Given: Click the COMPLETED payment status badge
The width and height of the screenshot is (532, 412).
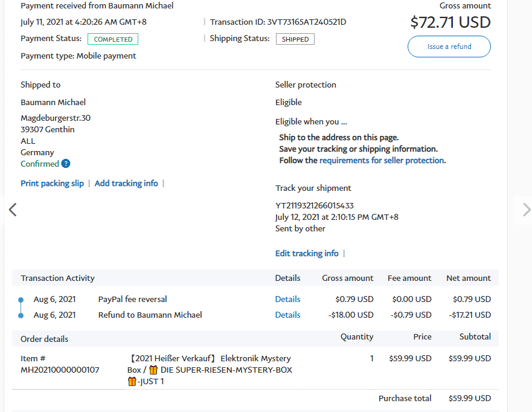Looking at the screenshot, I should pyautogui.click(x=113, y=39).
